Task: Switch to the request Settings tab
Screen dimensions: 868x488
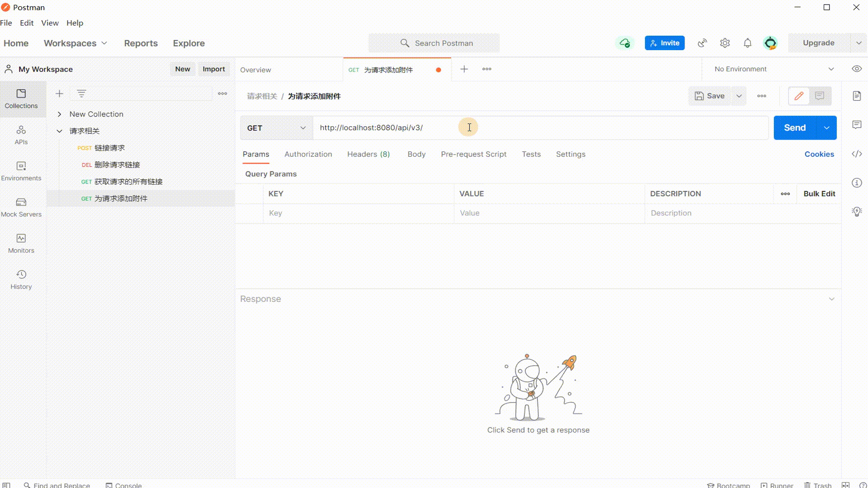Action: click(571, 155)
